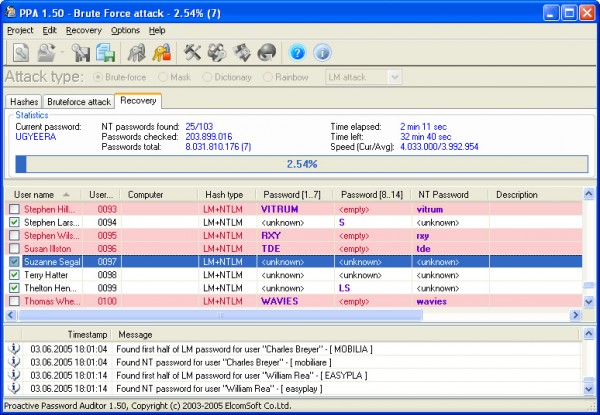Toggle the Terry Hatter checkbox
Image resolution: width=600 pixels, height=415 pixels.
coord(14,274)
